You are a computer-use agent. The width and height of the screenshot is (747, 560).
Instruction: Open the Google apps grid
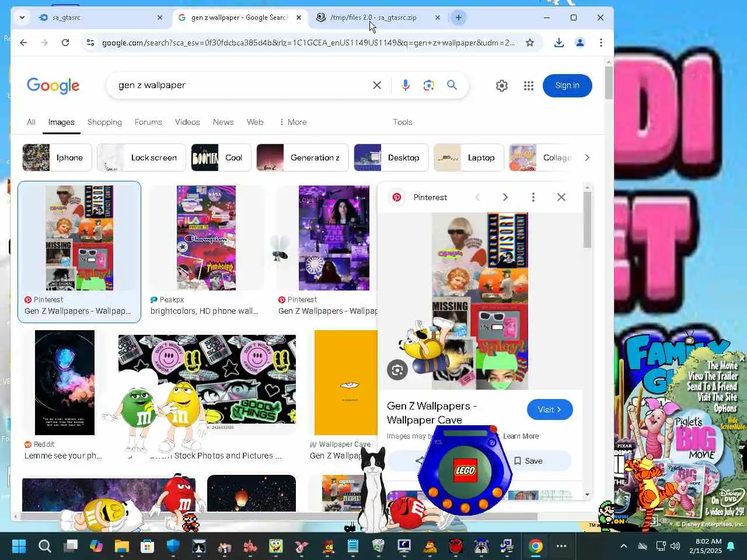pos(529,86)
